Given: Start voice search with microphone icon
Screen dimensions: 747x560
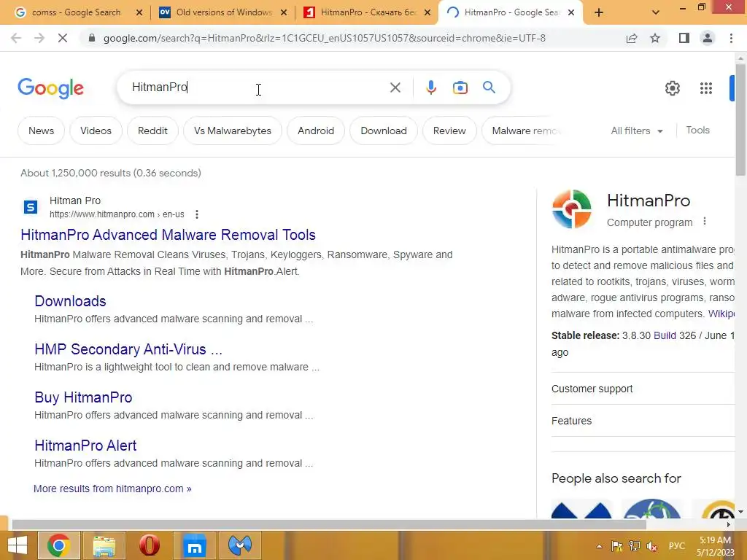Looking at the screenshot, I should 431,87.
